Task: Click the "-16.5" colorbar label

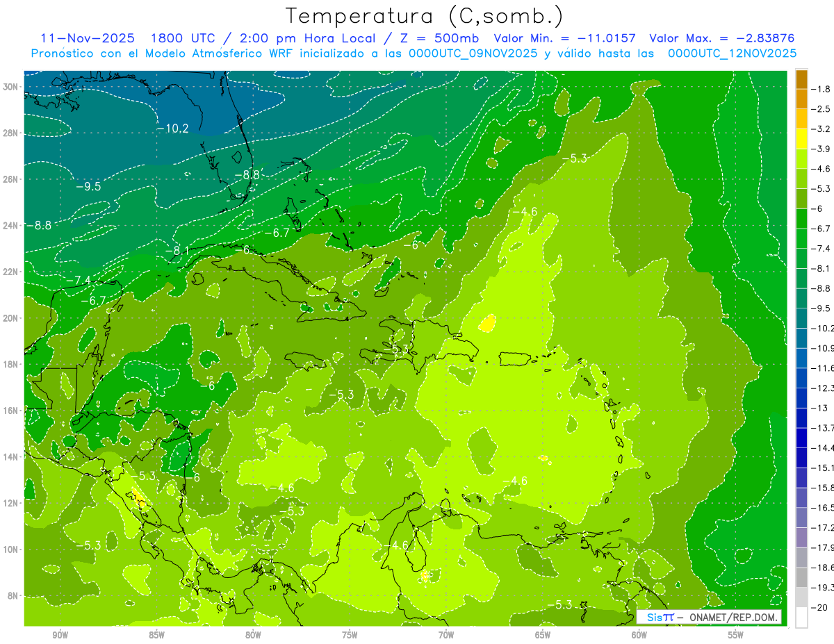Action: click(823, 508)
